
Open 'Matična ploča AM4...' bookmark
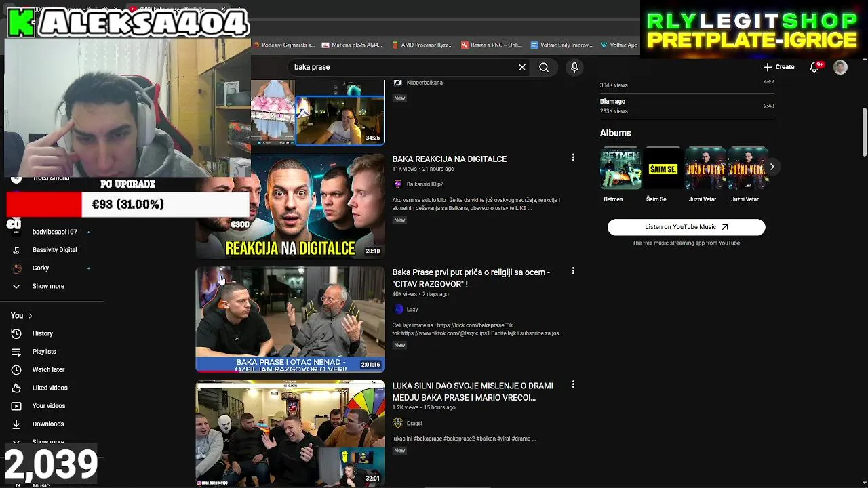point(353,45)
